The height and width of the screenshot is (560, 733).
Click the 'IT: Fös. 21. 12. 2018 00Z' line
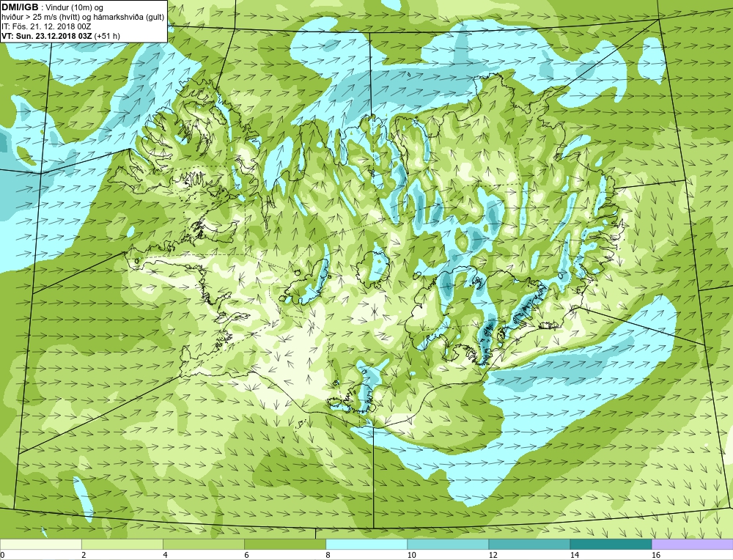coord(46,26)
